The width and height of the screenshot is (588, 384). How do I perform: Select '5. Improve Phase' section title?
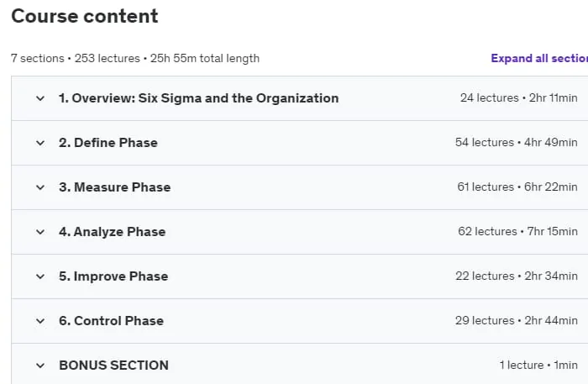pyautogui.click(x=113, y=276)
